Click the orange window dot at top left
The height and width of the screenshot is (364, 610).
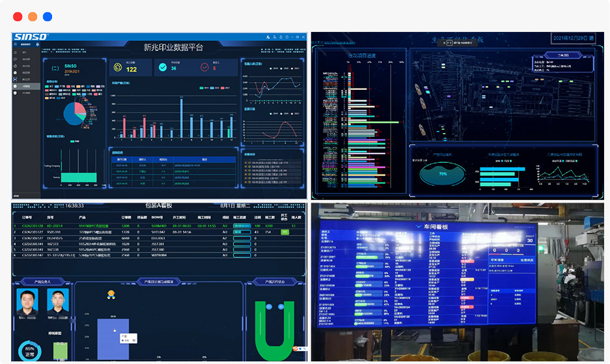[x=33, y=17]
